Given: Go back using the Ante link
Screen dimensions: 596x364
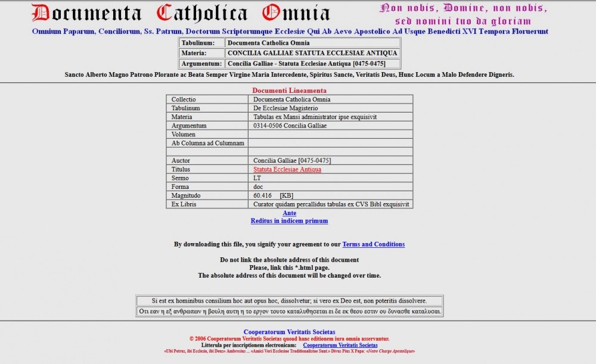Looking at the screenshot, I should (289, 213).
